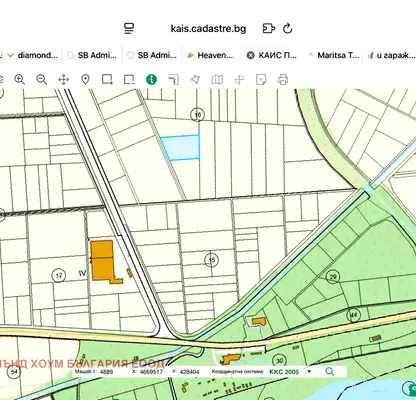Select the pan map arrows tool

[x=64, y=80]
